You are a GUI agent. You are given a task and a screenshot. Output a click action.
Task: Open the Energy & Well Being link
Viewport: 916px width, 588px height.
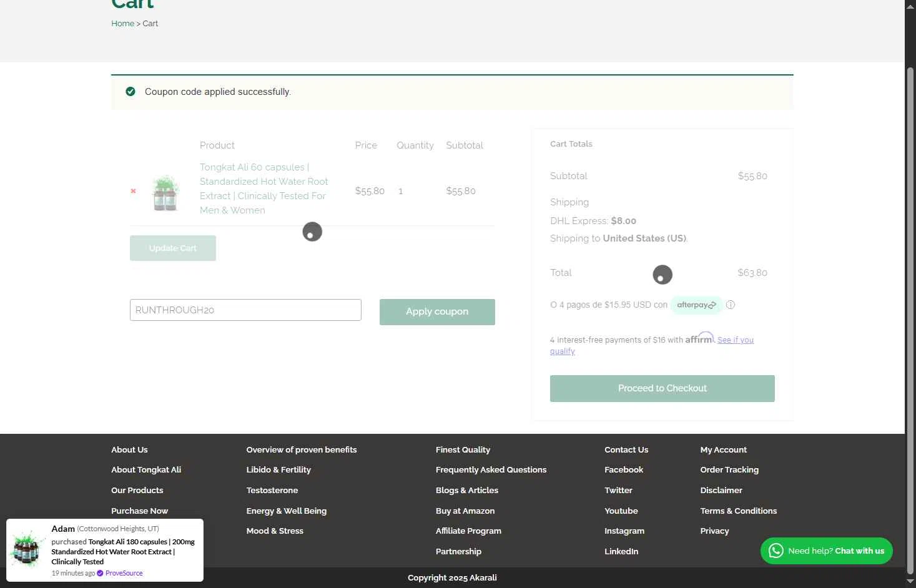[287, 511]
